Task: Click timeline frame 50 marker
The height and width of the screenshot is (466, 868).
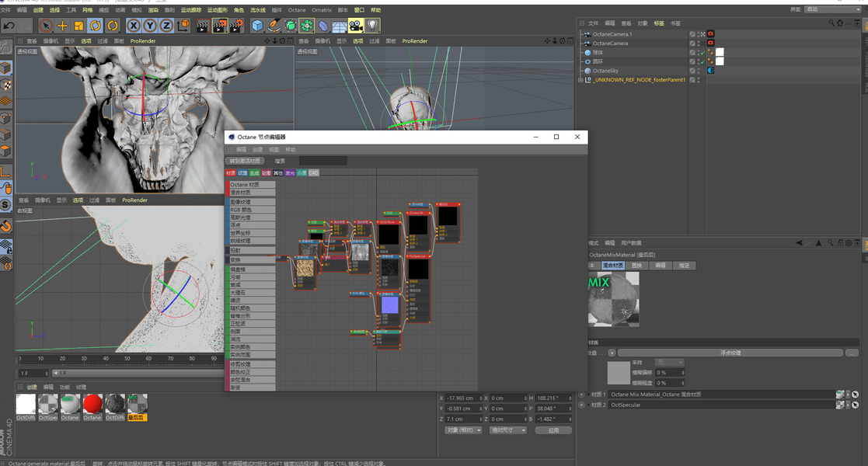Action: tap(127, 359)
